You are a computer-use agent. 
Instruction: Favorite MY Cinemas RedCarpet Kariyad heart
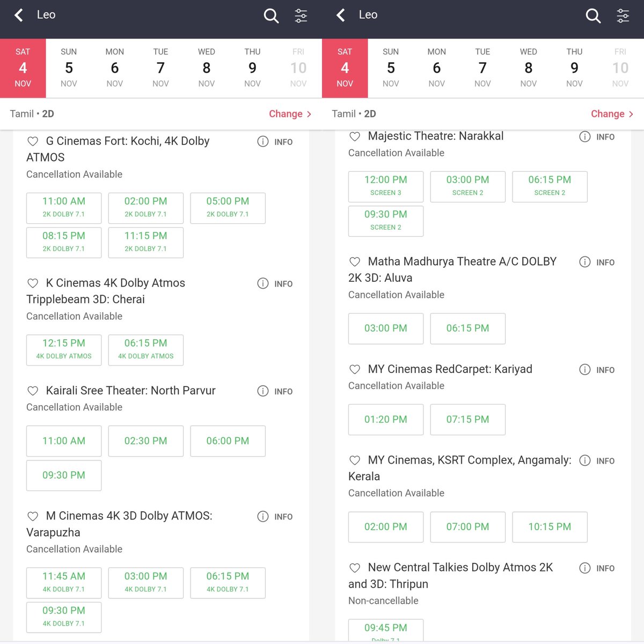355,369
